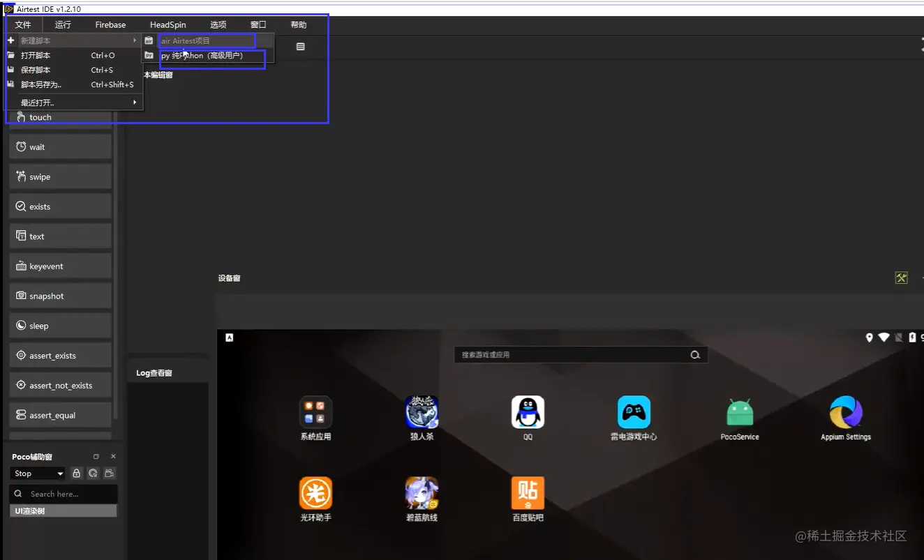Open the 帮助 menu
The height and width of the screenshot is (560, 924).
299,25
